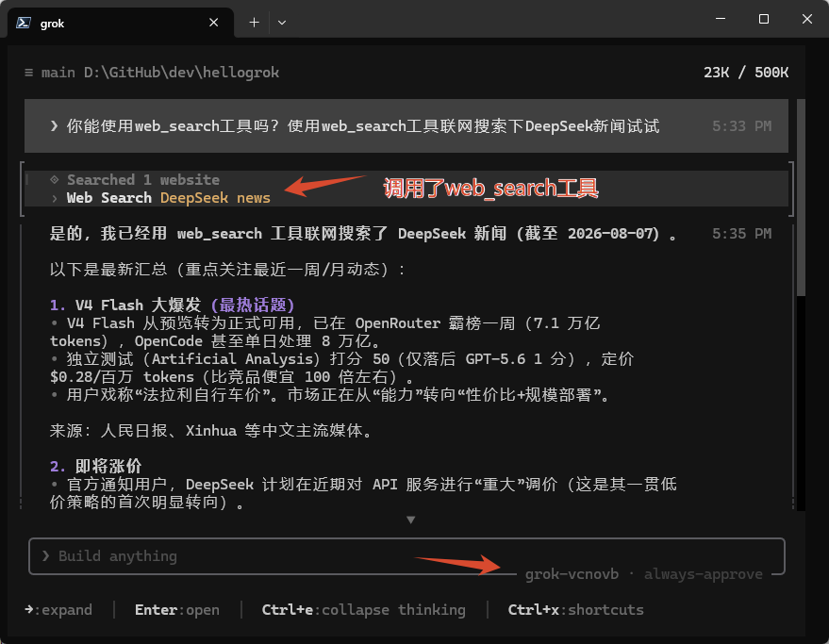Click the 5:33 PM timestamp
The width and height of the screenshot is (829, 644).
click(741, 126)
